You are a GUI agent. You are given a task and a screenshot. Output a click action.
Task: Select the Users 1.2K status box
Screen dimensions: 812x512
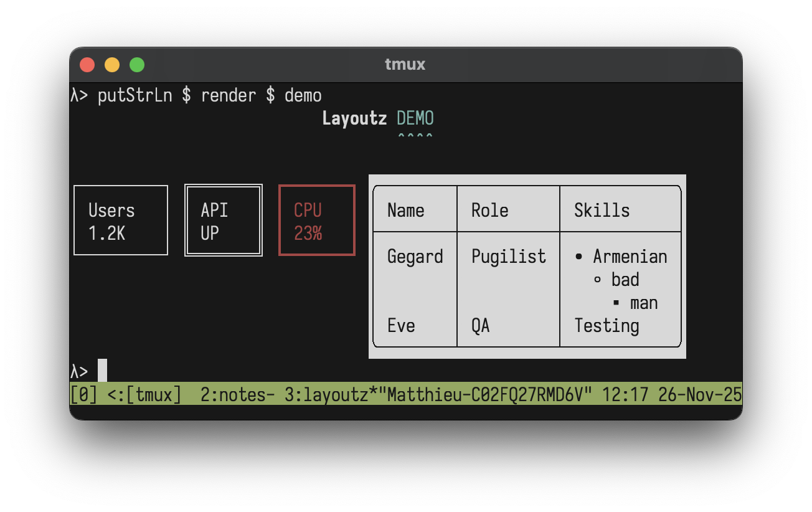click(121, 220)
